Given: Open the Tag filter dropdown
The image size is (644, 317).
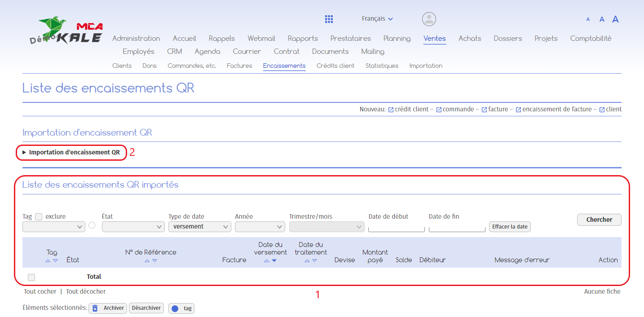Looking at the screenshot, I should coord(54,227).
